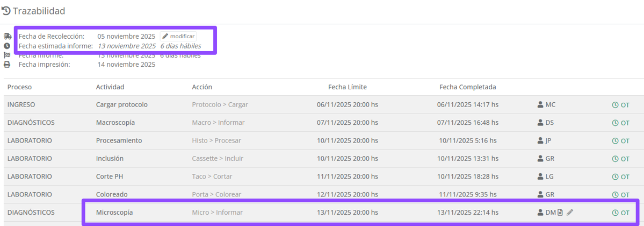Click the clock icon beside Fecha estimada informe
This screenshot has height=226, width=644.
pyautogui.click(x=7, y=46)
